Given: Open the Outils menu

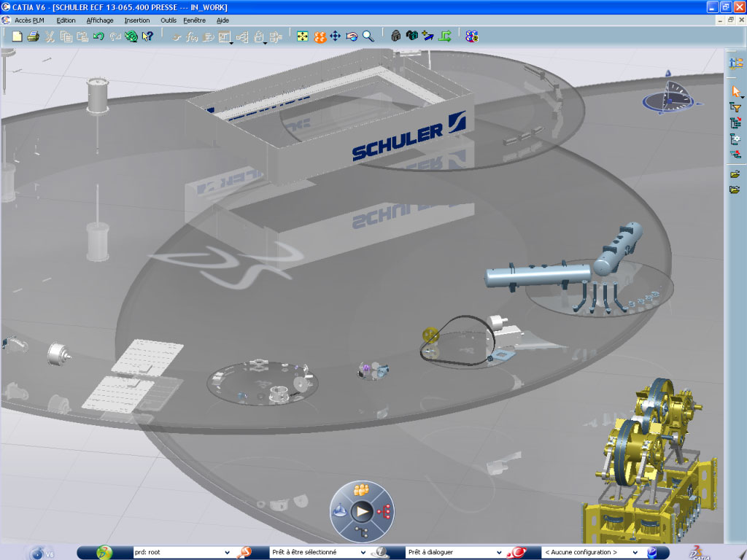Looking at the screenshot, I should (169, 20).
